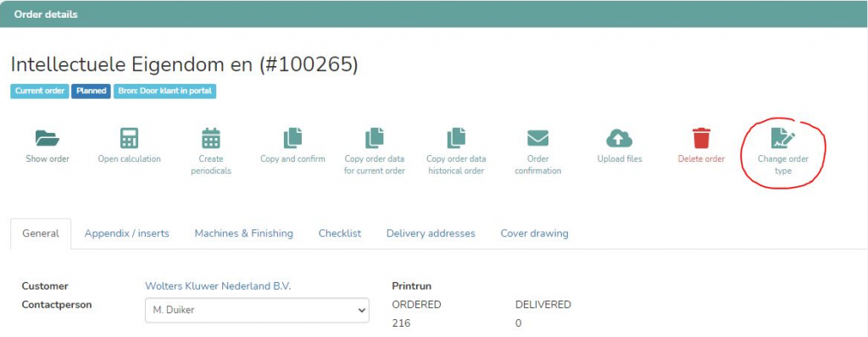This screenshot has width=868, height=337.
Task: Go to the Delivery addresses tab
Action: (x=431, y=234)
